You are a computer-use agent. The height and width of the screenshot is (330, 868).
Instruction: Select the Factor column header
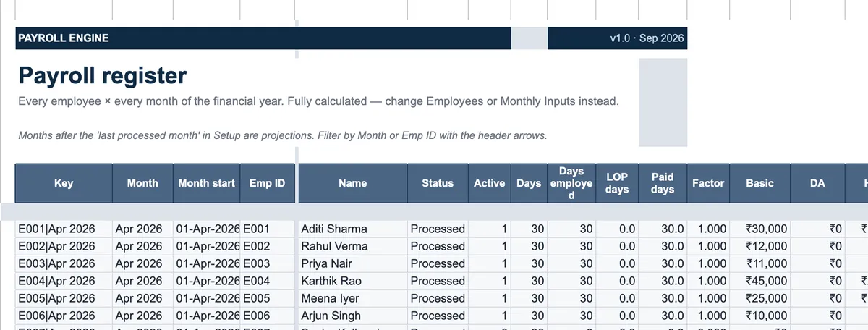(708, 183)
